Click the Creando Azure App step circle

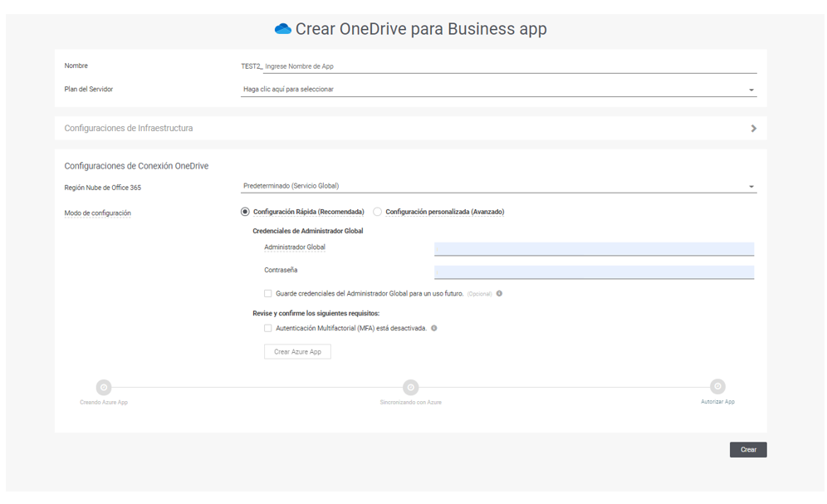[104, 388]
